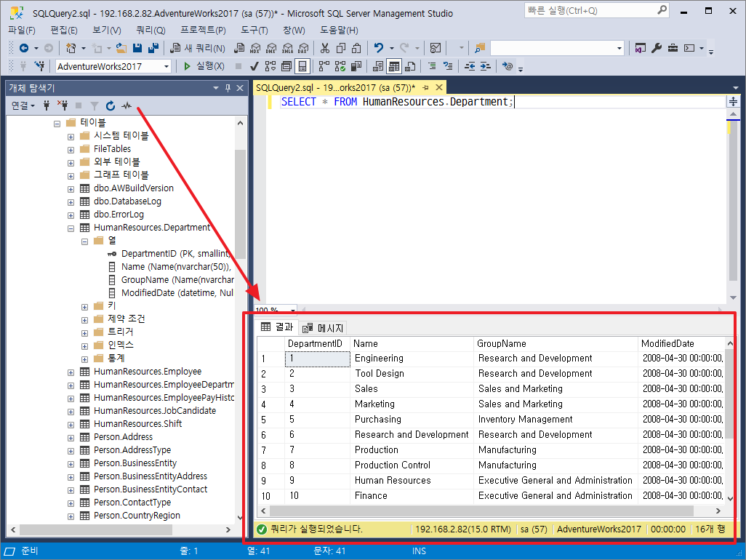Click the find in files icon

coord(480,48)
